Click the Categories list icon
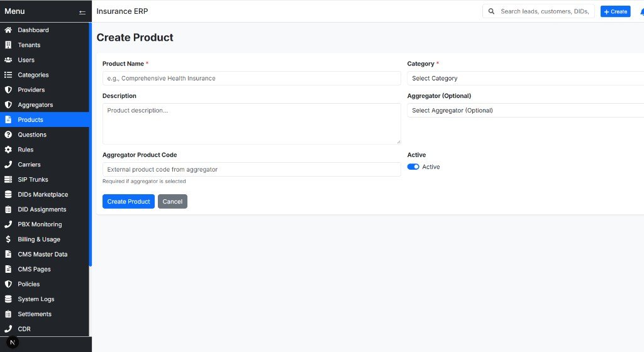 (8, 75)
